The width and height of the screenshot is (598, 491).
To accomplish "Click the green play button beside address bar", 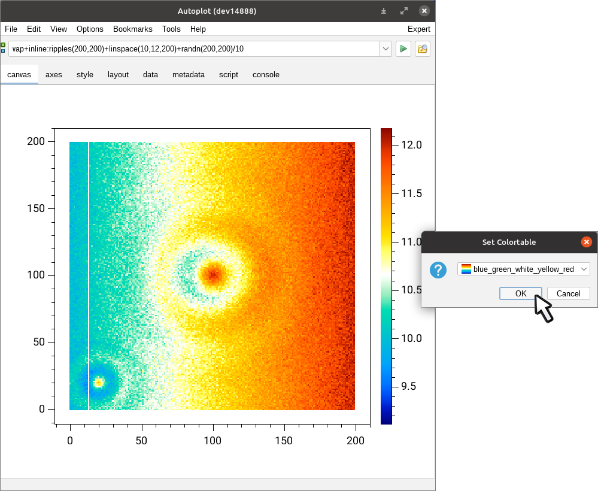I will (403, 49).
